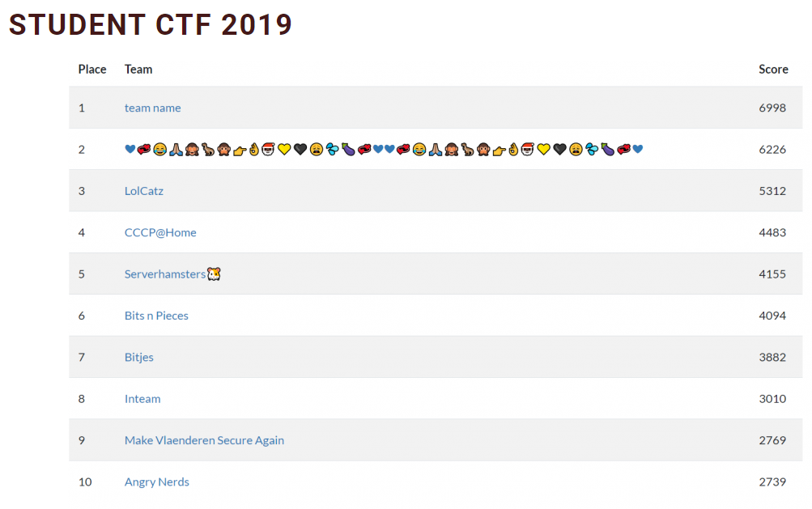
Task: Open Make Vlaenderen Secure Again team
Action: (x=204, y=440)
